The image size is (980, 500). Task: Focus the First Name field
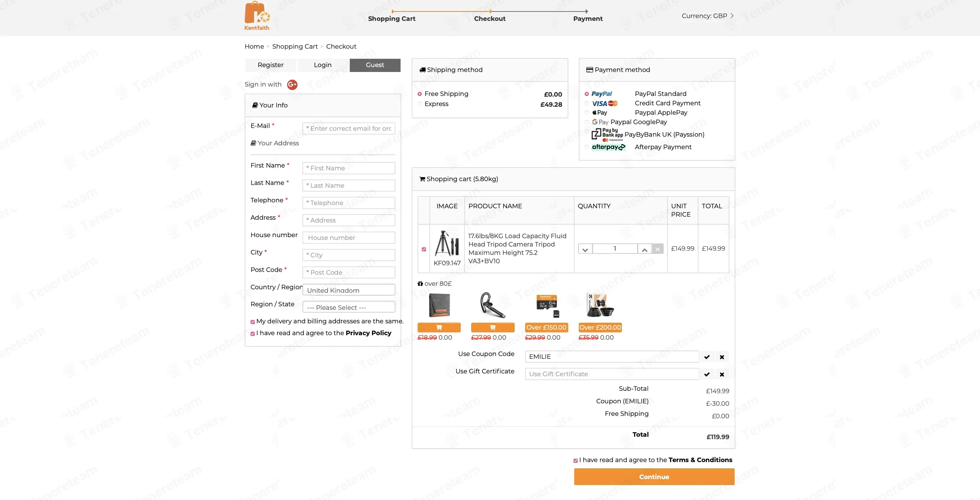tap(348, 168)
